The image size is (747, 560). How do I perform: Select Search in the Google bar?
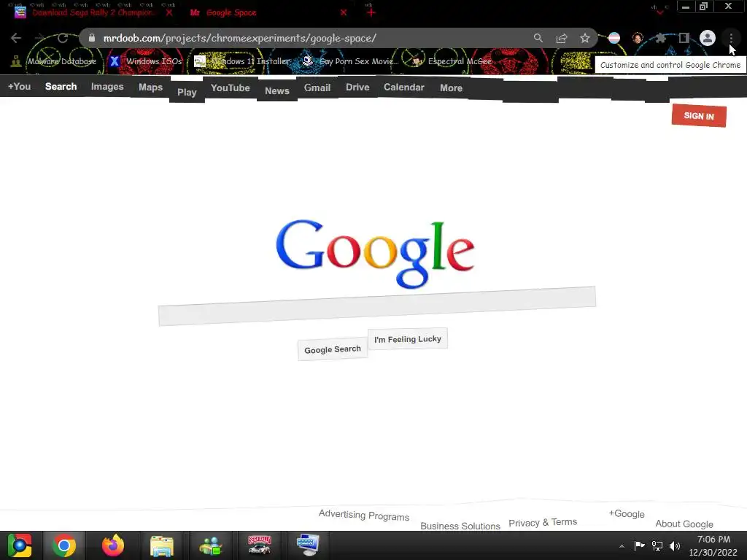pos(61,87)
